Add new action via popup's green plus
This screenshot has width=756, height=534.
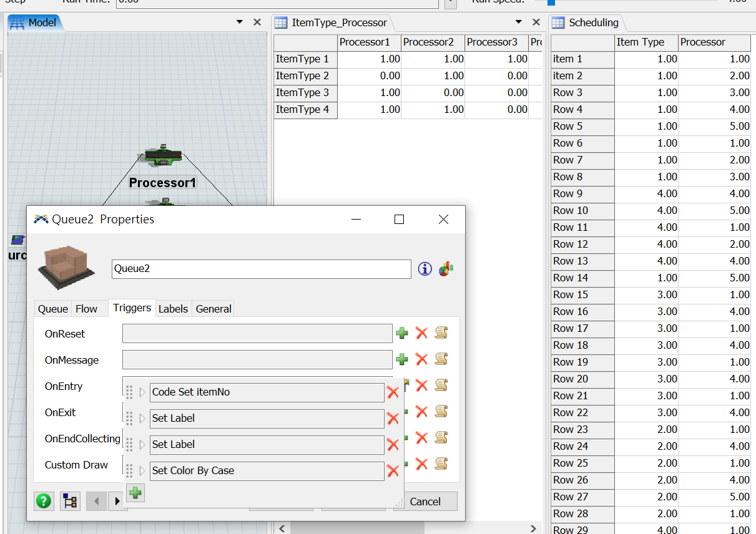(135, 493)
